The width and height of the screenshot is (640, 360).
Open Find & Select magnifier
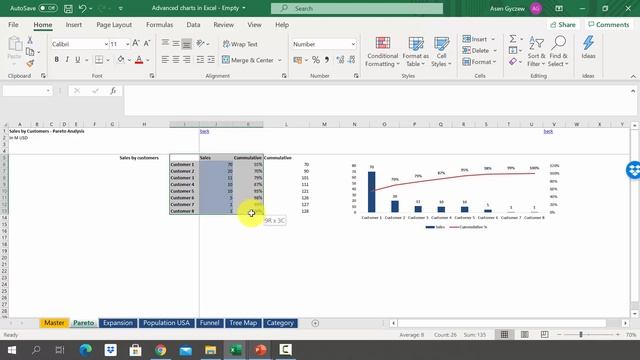(558, 52)
